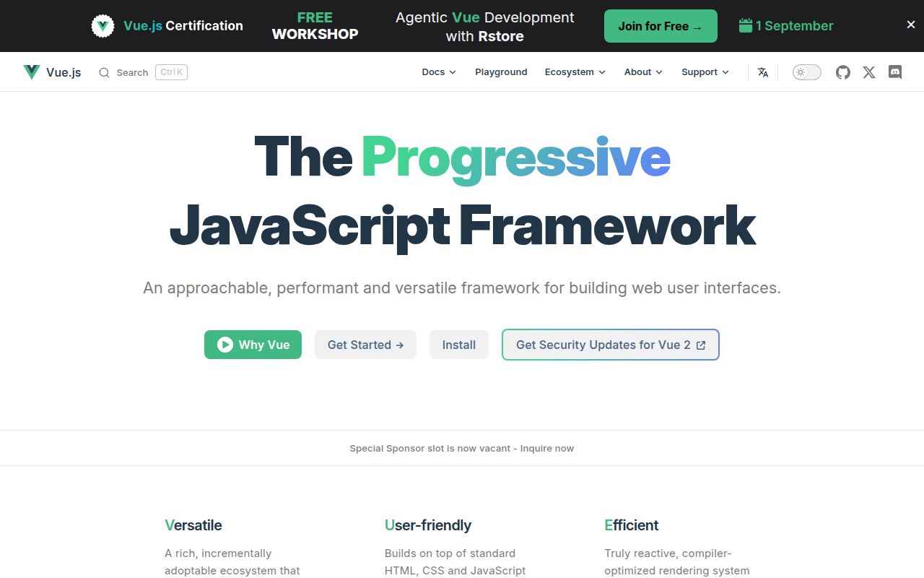Open the GitHub icon link

843,72
